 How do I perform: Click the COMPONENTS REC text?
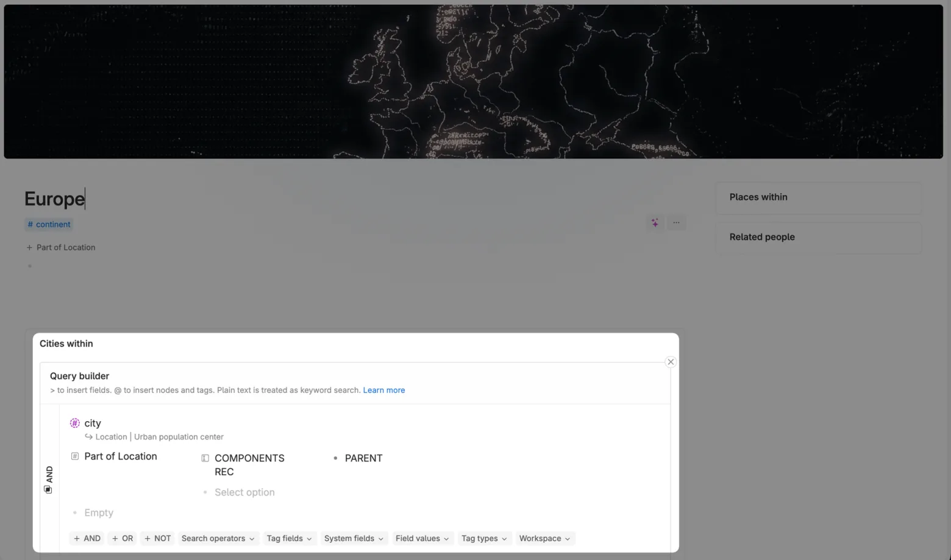point(249,465)
